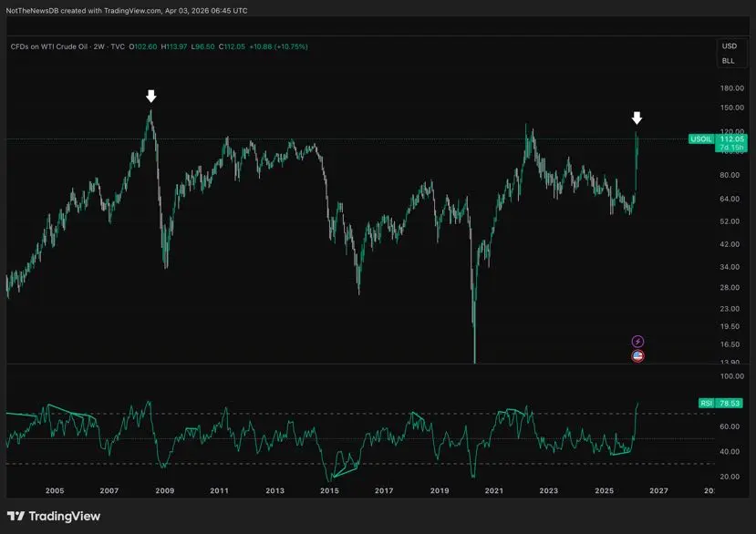Click the 2007 time axis label
Viewport: 756px width, 534px height.
(x=109, y=490)
